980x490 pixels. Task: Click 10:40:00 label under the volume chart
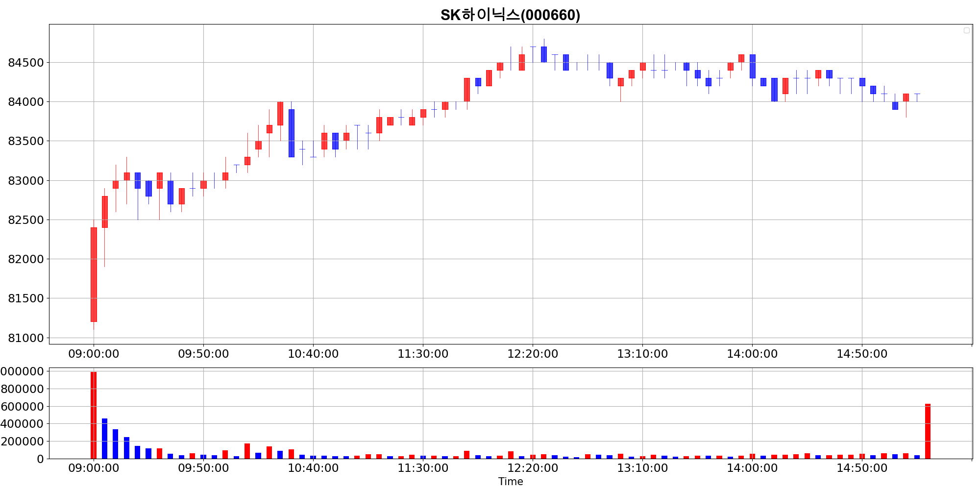(313, 468)
